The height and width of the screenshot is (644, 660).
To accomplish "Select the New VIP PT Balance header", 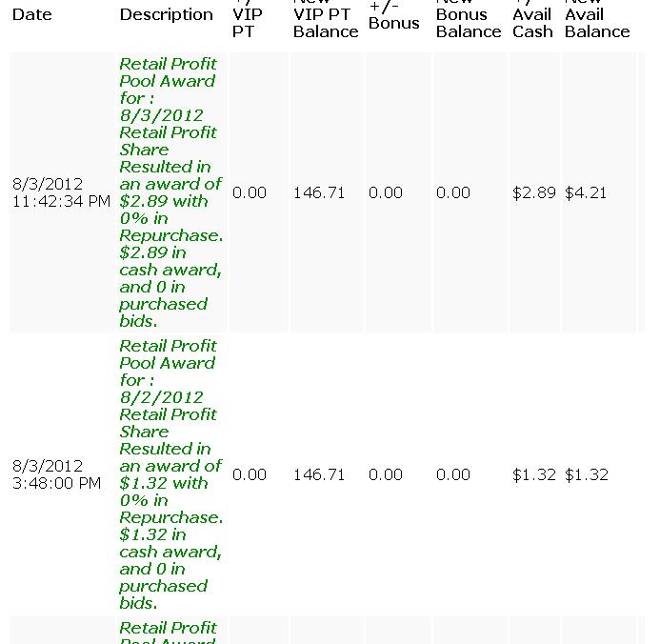I will click(x=325, y=23).
